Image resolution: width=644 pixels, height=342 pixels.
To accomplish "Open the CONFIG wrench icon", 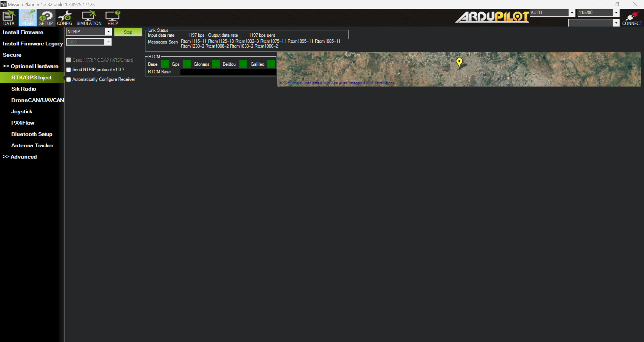I will 65,18.
